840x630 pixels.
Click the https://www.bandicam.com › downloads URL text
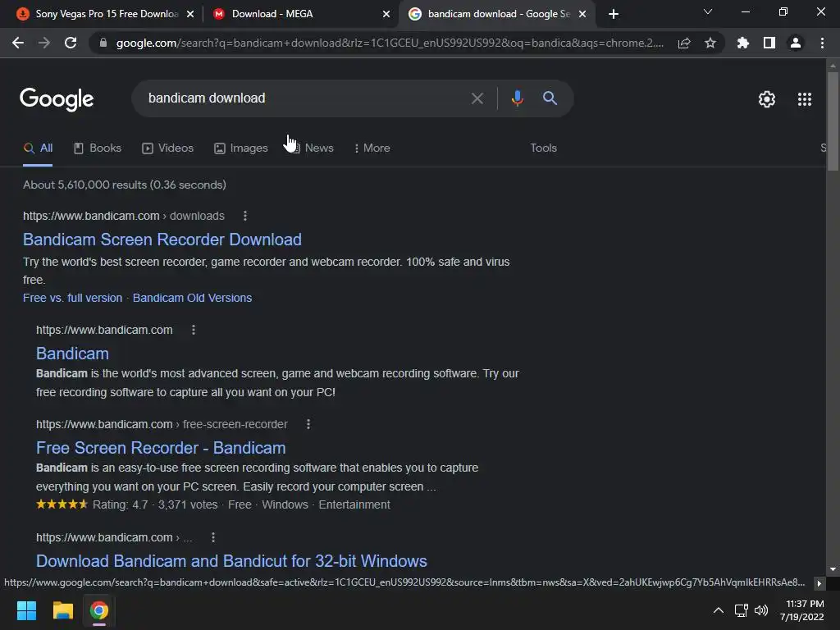pos(124,216)
